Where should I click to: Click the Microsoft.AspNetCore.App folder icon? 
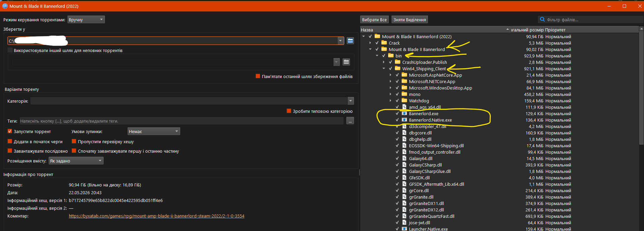[x=404, y=75]
